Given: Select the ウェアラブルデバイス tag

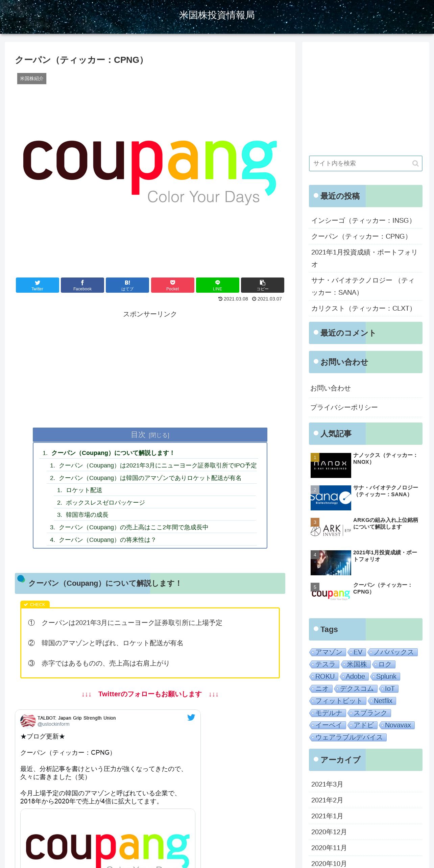Looking at the screenshot, I should (x=348, y=738).
